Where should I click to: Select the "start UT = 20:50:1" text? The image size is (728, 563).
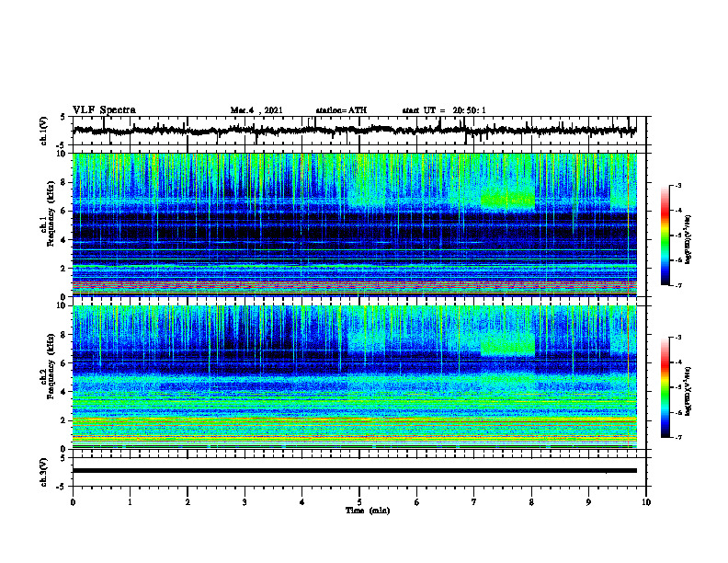coord(444,110)
